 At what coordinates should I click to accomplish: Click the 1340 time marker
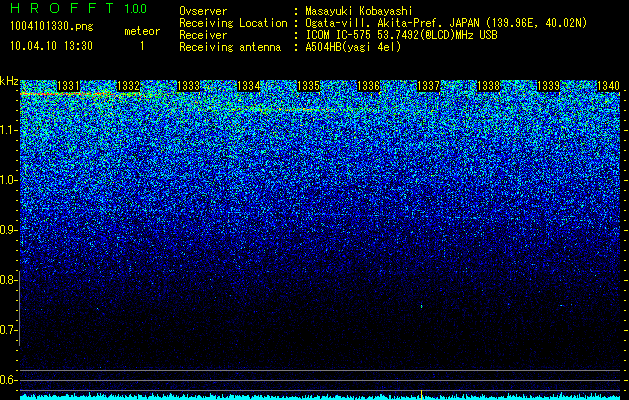[x=608, y=86]
